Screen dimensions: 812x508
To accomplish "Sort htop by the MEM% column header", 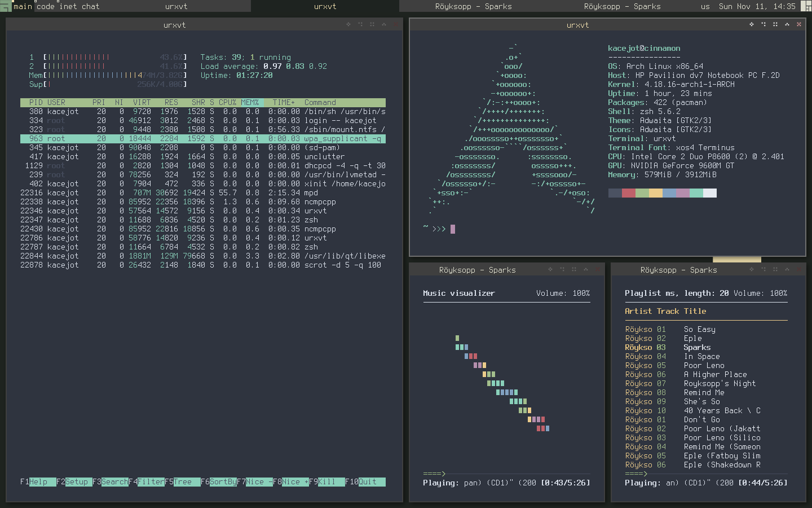I will pyautogui.click(x=250, y=102).
